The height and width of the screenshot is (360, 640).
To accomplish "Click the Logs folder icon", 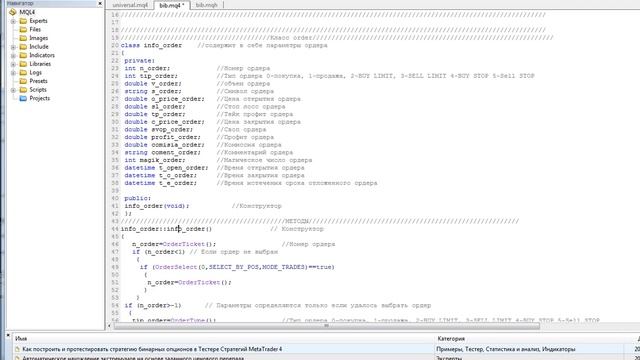I will pyautogui.click(x=23, y=72).
